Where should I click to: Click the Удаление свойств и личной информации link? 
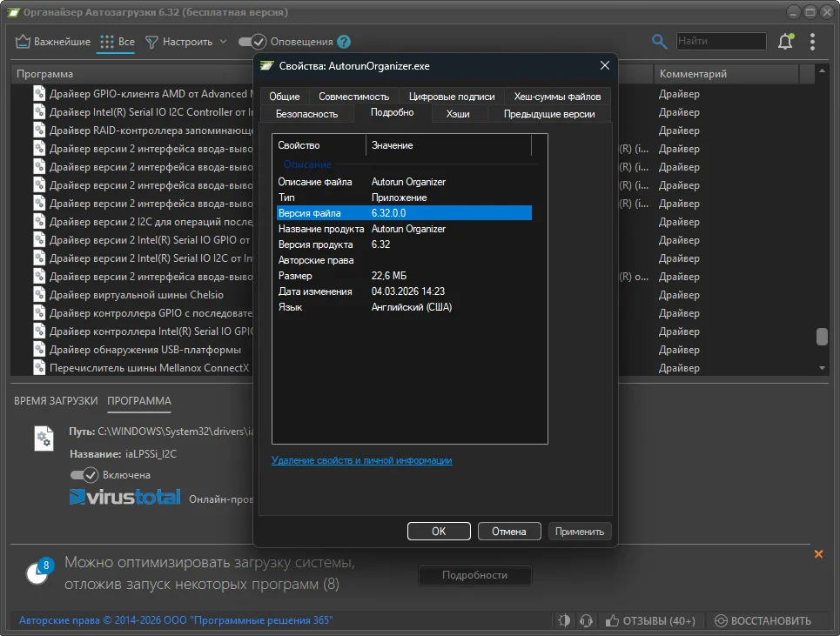(361, 460)
